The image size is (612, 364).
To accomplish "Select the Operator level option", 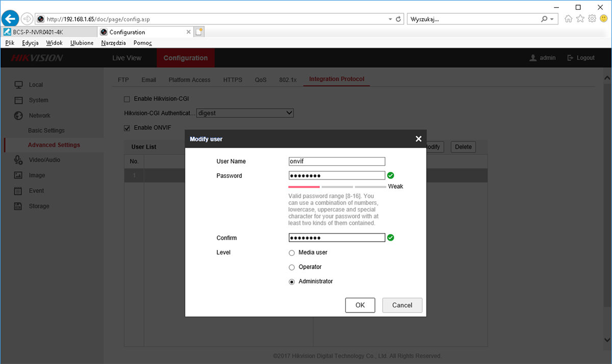I will [x=292, y=267].
